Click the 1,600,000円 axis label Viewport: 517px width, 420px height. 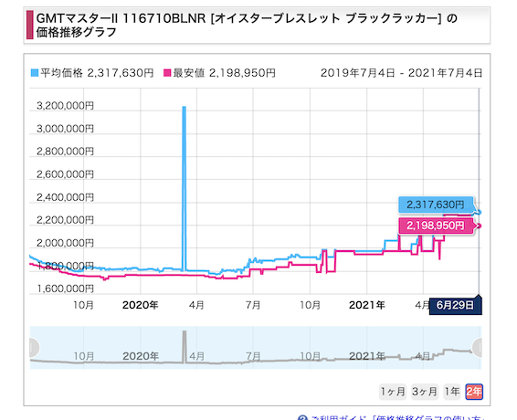click(x=65, y=289)
